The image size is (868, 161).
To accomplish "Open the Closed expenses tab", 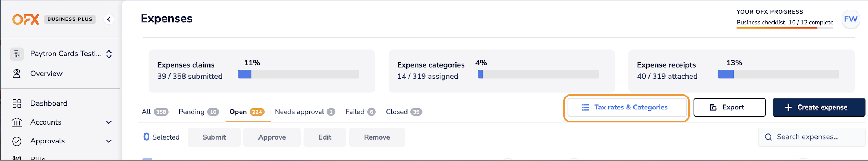I will (x=404, y=112).
